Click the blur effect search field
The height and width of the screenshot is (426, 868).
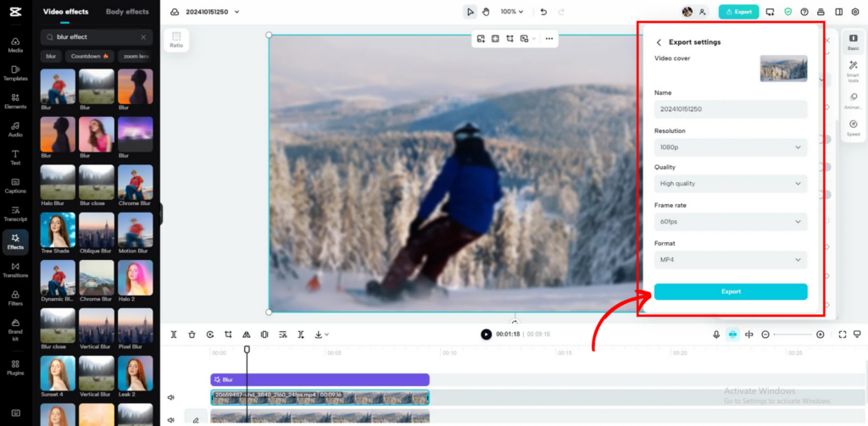pos(96,37)
